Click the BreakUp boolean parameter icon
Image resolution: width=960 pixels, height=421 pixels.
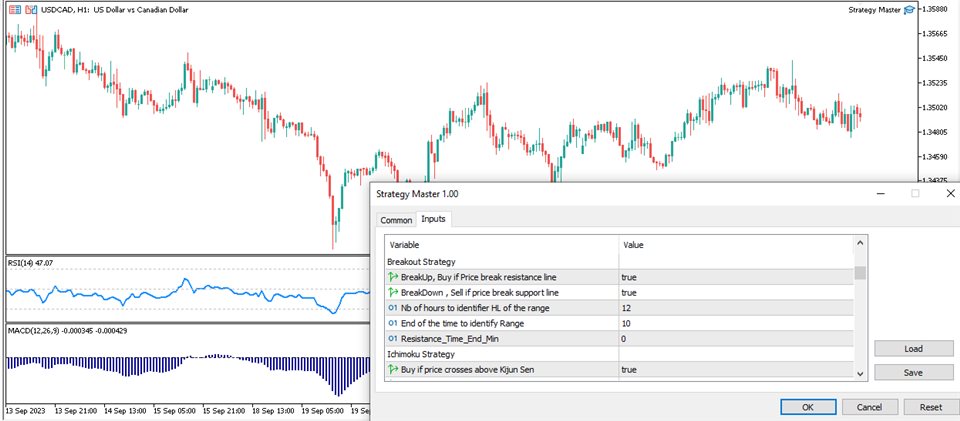pyautogui.click(x=393, y=277)
